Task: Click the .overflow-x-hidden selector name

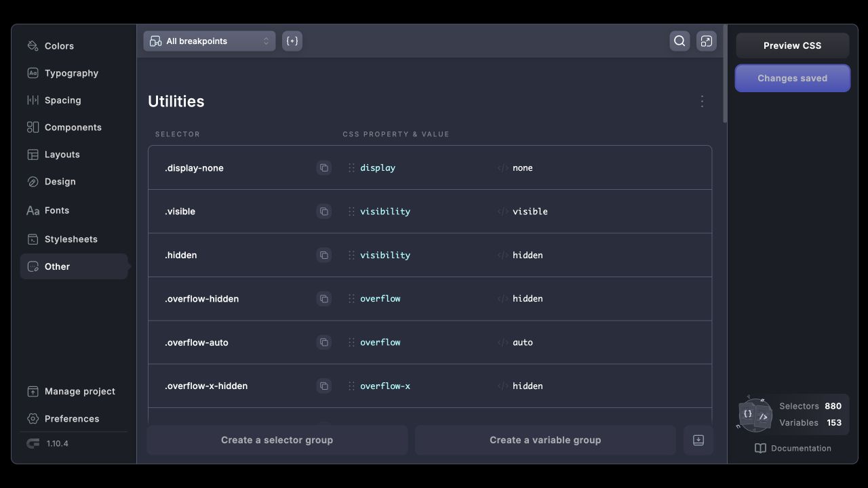Action: [206, 386]
